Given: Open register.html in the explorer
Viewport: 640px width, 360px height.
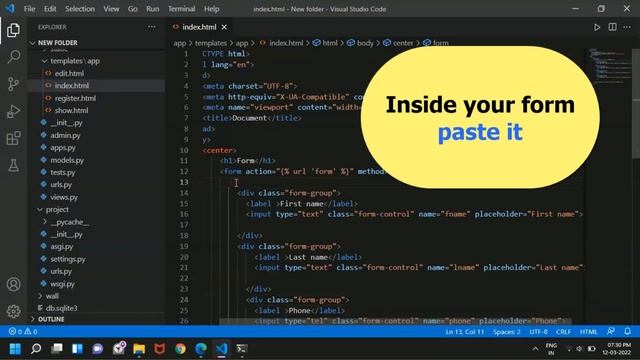Looking at the screenshot, I should click(75, 98).
